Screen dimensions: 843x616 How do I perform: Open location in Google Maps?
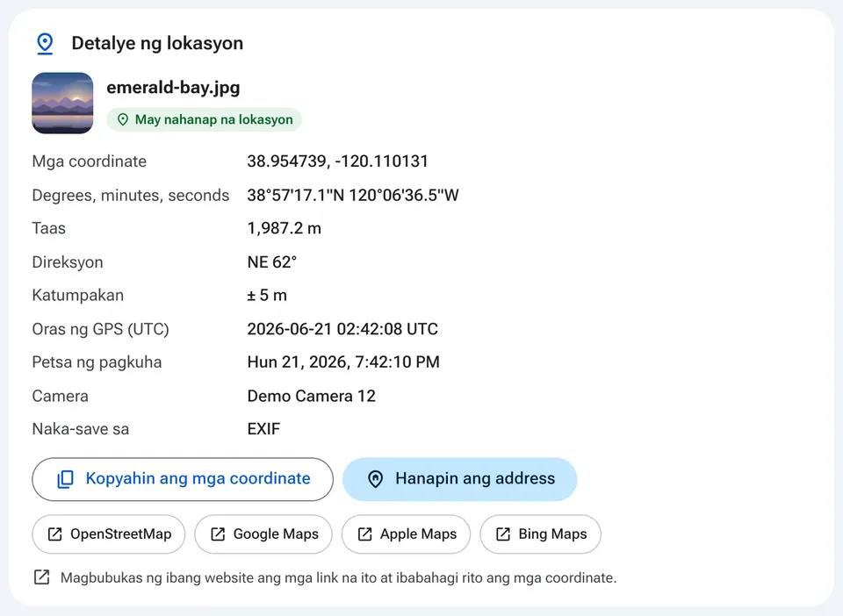tap(263, 534)
